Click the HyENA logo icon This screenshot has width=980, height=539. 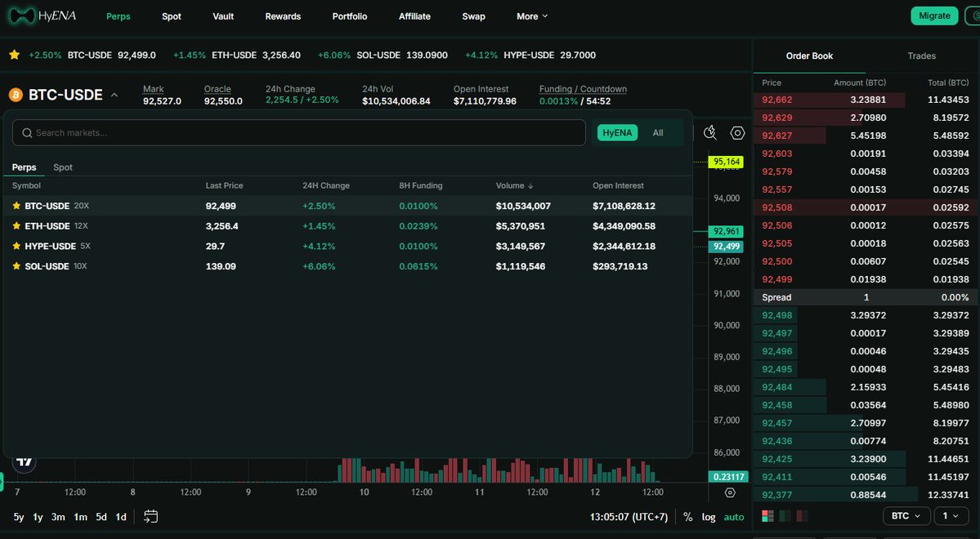22,16
